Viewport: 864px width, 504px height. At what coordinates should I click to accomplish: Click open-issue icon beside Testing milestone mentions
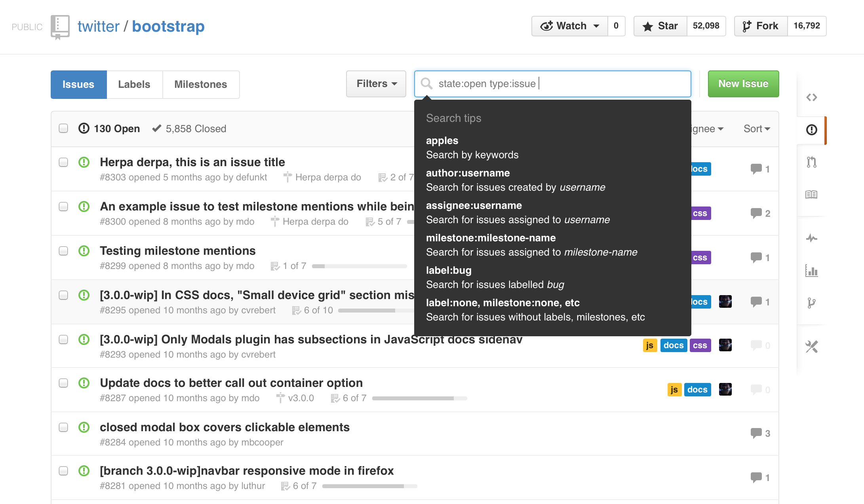click(84, 251)
